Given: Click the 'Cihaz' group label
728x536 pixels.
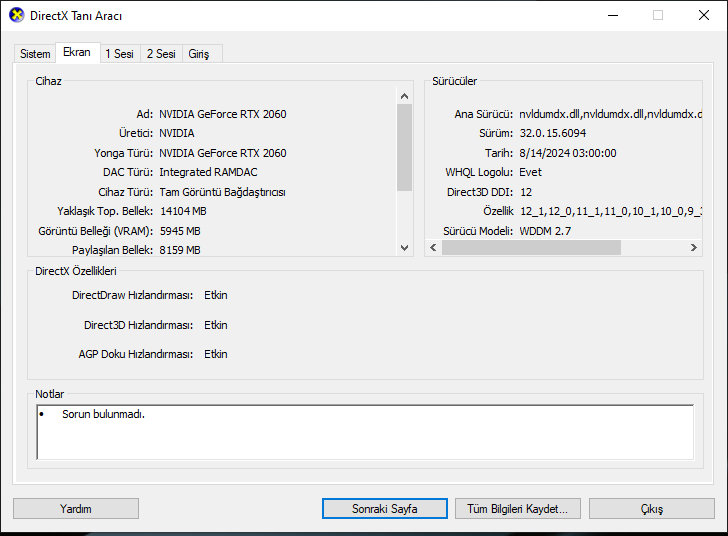Looking at the screenshot, I should coord(48,81).
